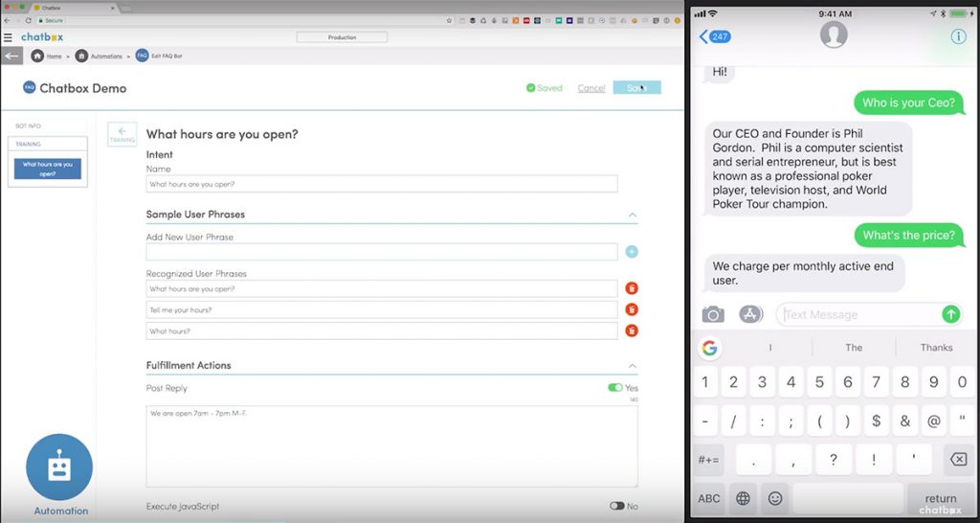Click the Automations breadcrumb link

[x=106, y=57]
